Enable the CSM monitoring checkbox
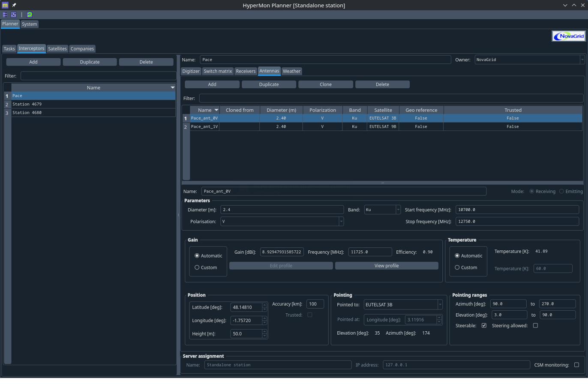This screenshot has height=384, width=588. tap(576, 365)
